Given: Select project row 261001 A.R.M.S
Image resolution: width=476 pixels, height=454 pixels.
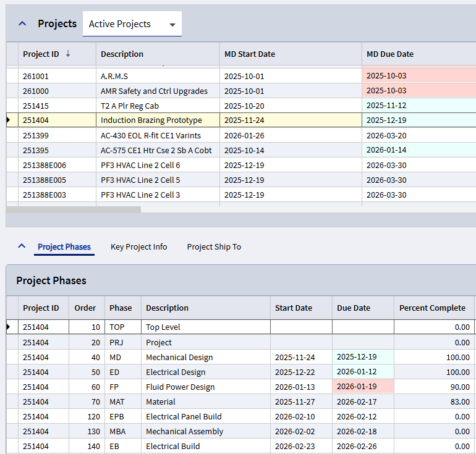Looking at the screenshot, I should coord(114,76).
